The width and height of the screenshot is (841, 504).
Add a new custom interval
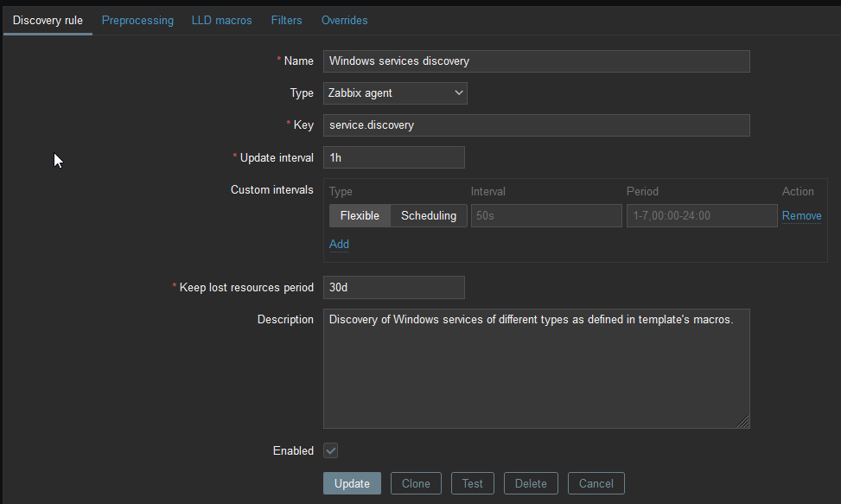click(339, 244)
